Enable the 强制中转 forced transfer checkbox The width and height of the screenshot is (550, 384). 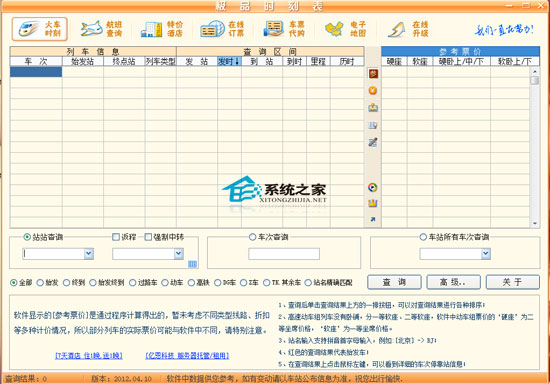148,237
